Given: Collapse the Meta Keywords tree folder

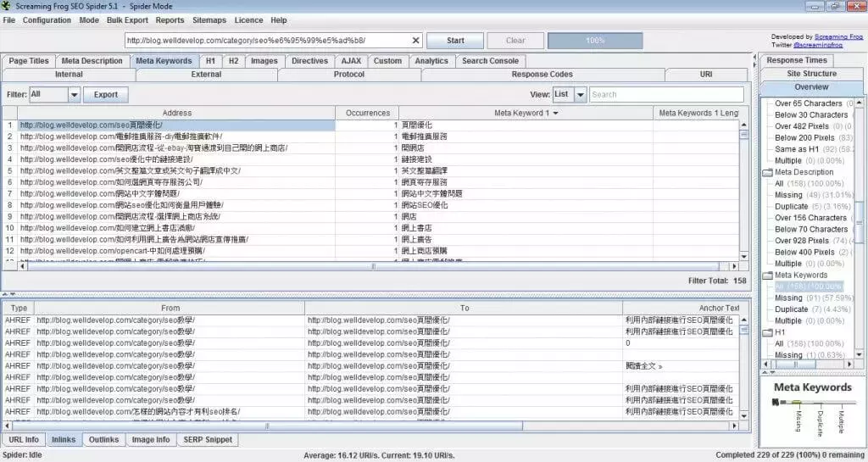Looking at the screenshot, I should point(767,275).
